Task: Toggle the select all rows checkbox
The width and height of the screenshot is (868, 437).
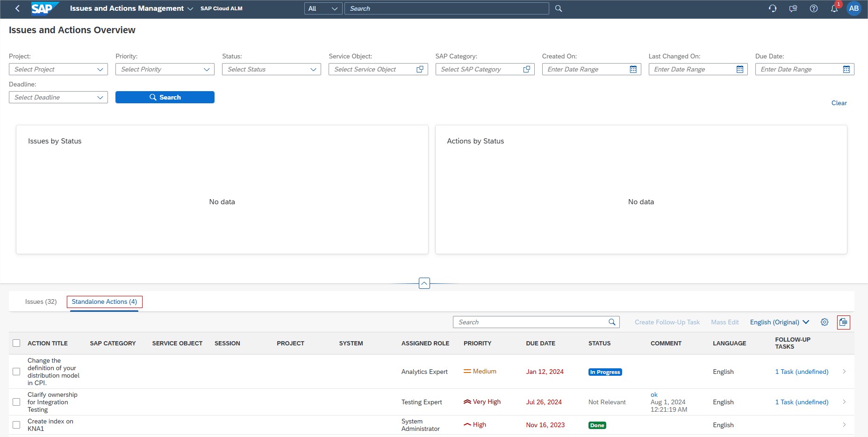Action: pyautogui.click(x=16, y=343)
